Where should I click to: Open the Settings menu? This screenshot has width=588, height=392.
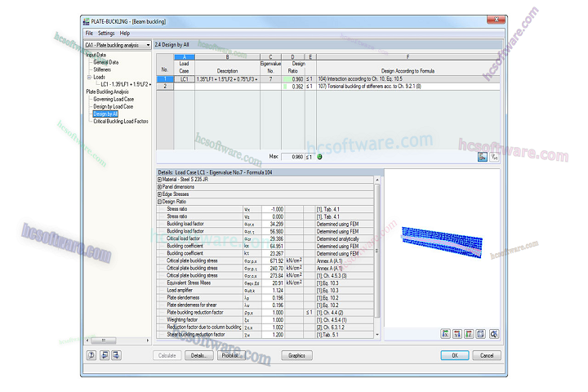(x=106, y=33)
